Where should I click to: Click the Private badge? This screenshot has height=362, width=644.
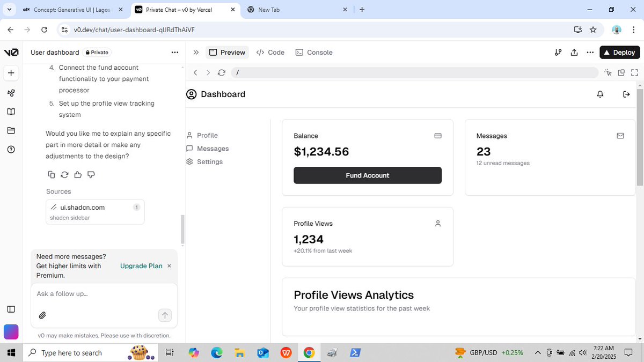click(97, 53)
